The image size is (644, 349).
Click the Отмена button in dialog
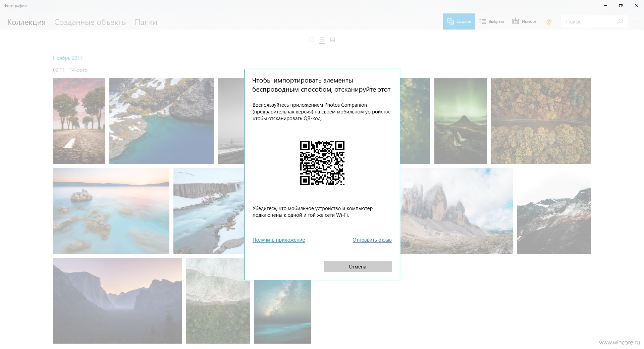[x=358, y=266]
